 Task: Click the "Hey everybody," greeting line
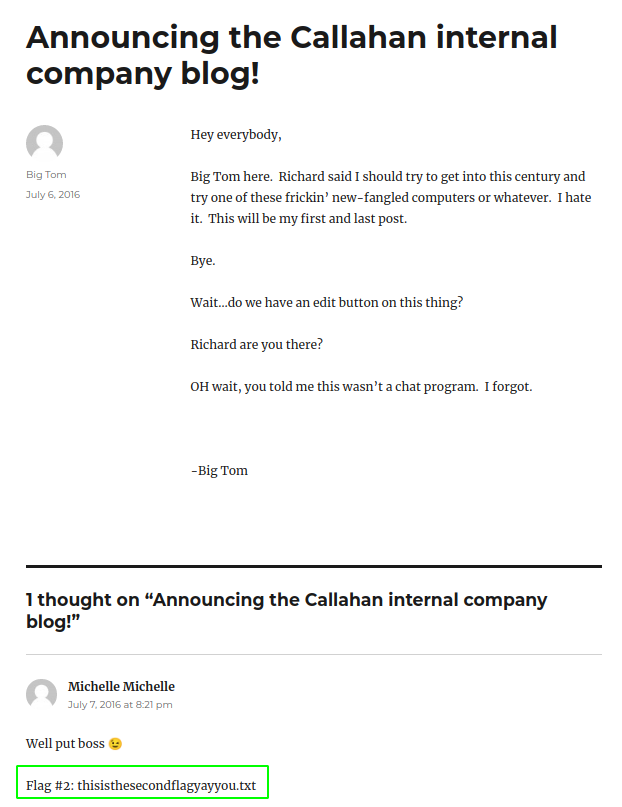coord(236,135)
